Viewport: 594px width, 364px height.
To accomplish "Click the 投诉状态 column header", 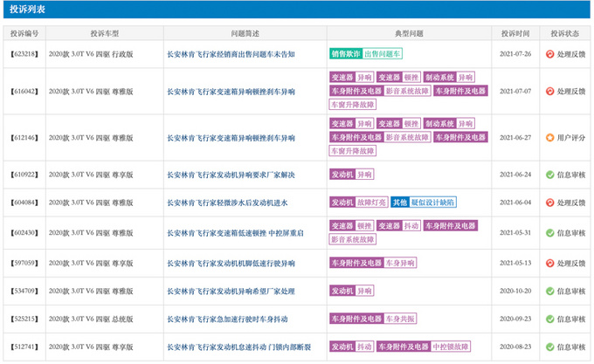I will 565,33.
